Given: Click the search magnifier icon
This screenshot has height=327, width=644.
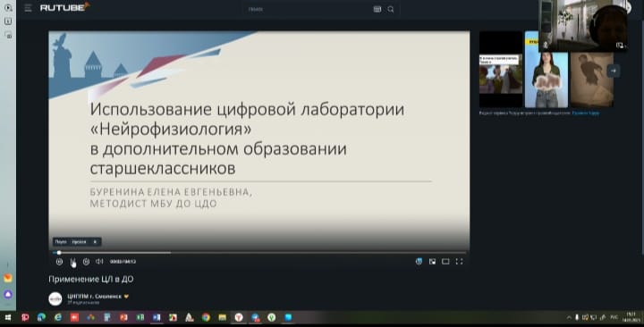Looking at the screenshot, I should point(391,9).
